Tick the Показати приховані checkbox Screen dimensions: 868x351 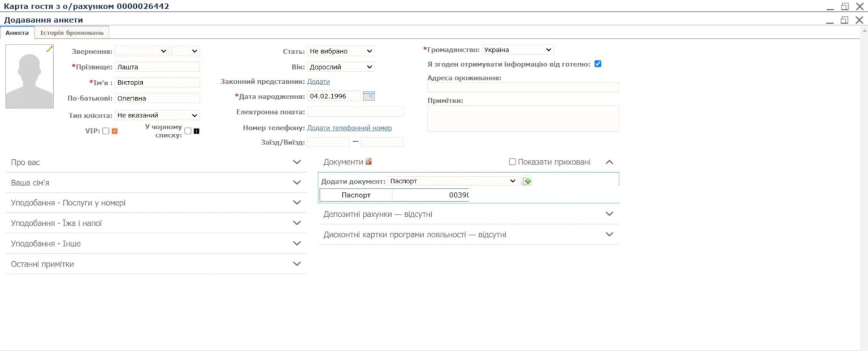click(x=512, y=161)
